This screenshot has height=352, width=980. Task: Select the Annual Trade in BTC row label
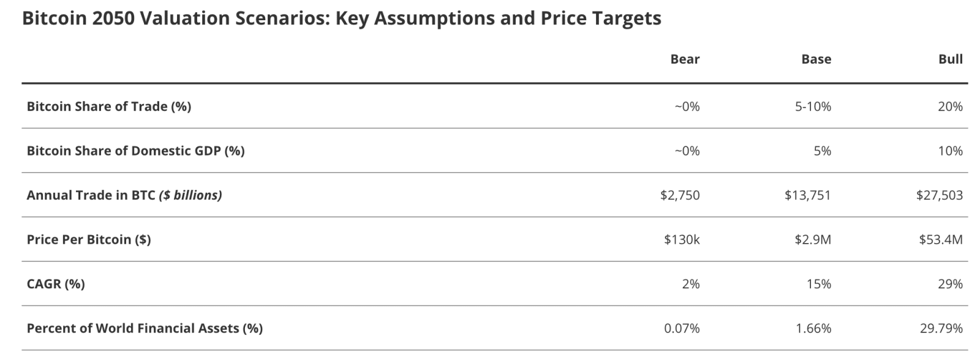coord(124,195)
